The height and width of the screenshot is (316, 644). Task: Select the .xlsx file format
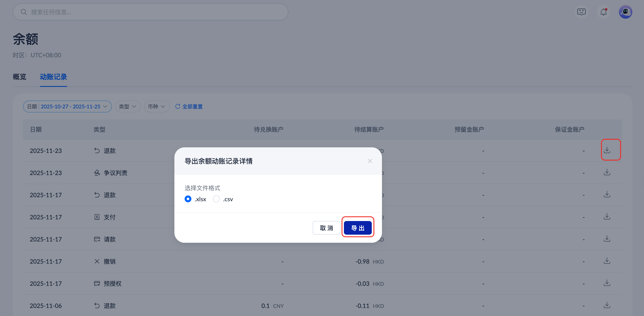click(x=188, y=199)
